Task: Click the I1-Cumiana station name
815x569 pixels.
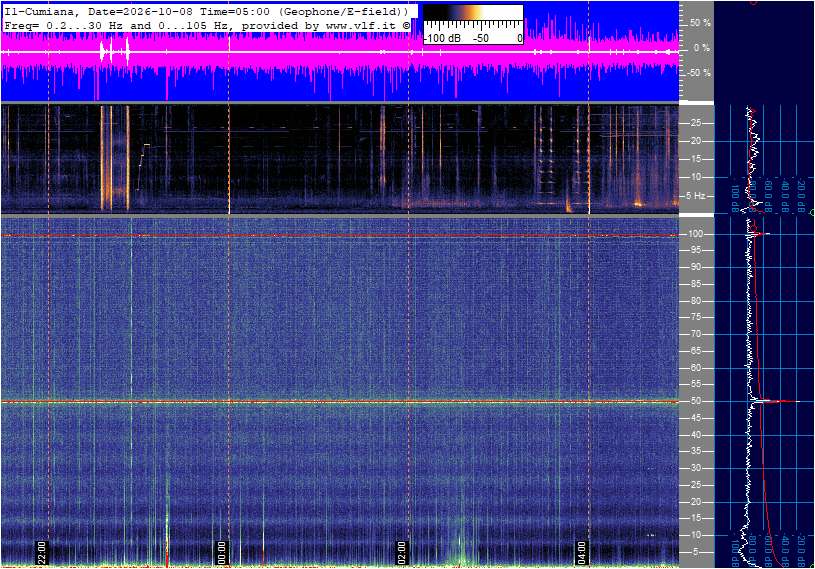Action: pos(41,11)
